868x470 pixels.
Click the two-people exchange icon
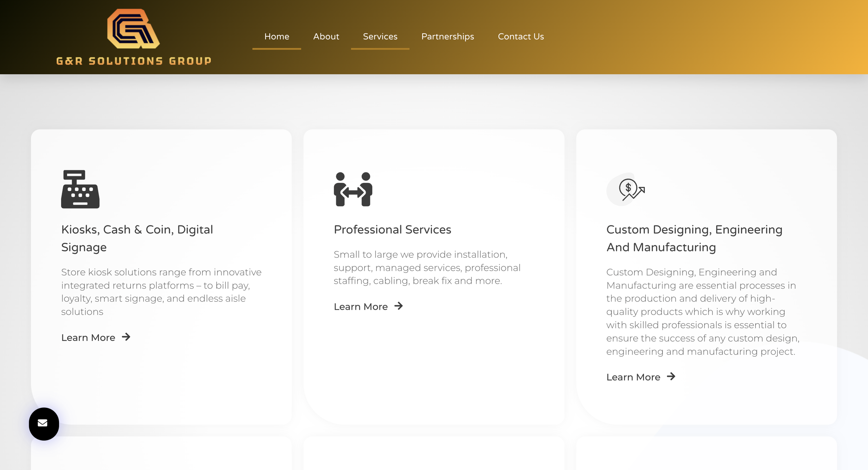tap(353, 189)
